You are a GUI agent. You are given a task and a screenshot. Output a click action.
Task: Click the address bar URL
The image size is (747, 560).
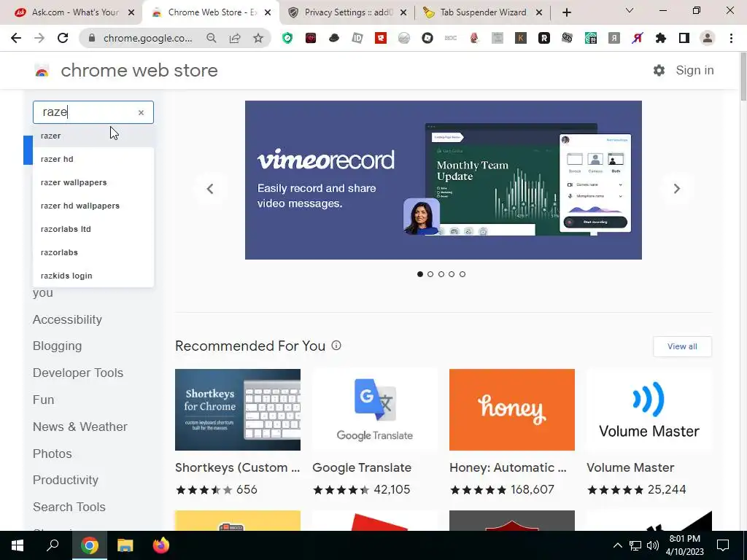pyautogui.click(x=147, y=38)
